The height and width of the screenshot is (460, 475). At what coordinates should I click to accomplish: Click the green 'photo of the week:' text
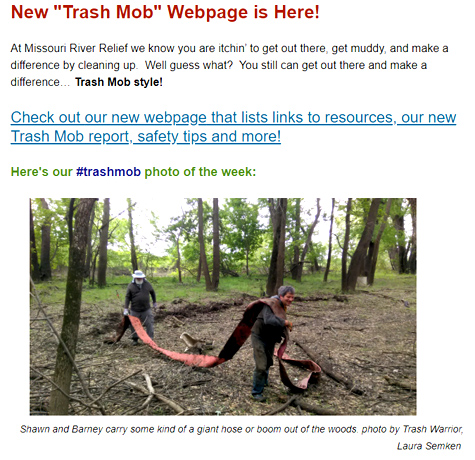click(200, 172)
